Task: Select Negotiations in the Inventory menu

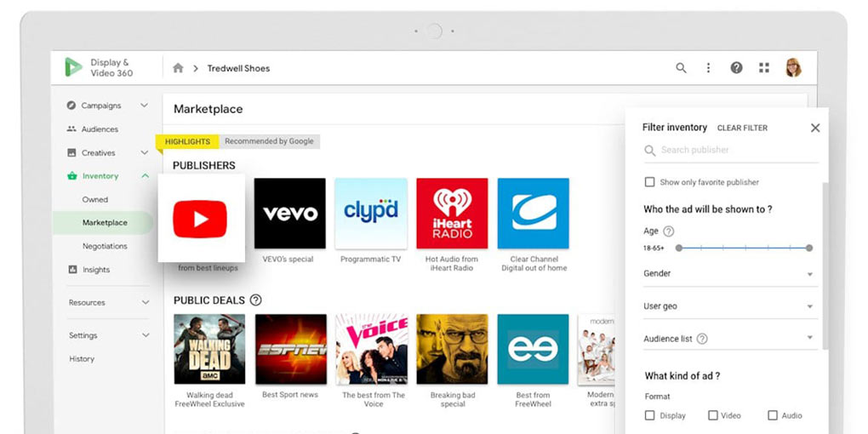Action: (x=105, y=246)
